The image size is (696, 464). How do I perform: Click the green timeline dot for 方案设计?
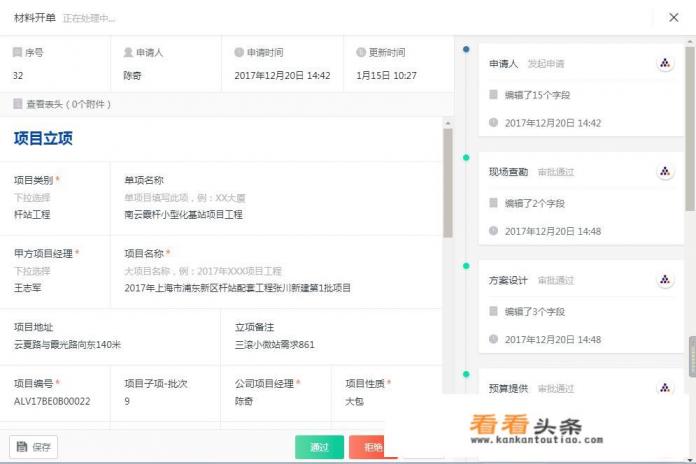[x=466, y=266]
